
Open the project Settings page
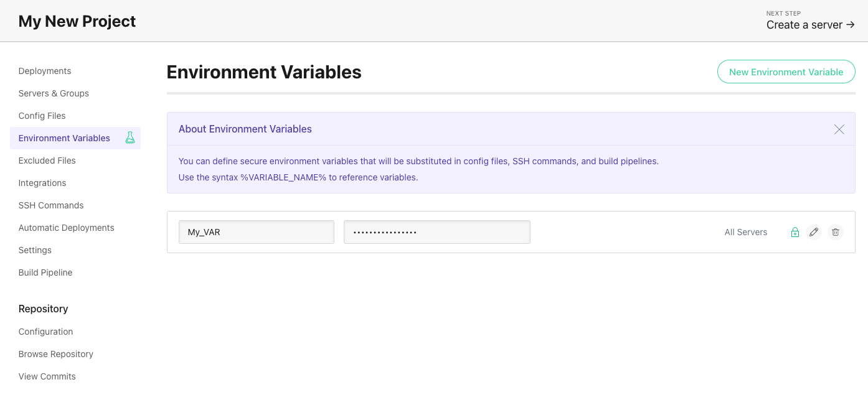tap(35, 250)
